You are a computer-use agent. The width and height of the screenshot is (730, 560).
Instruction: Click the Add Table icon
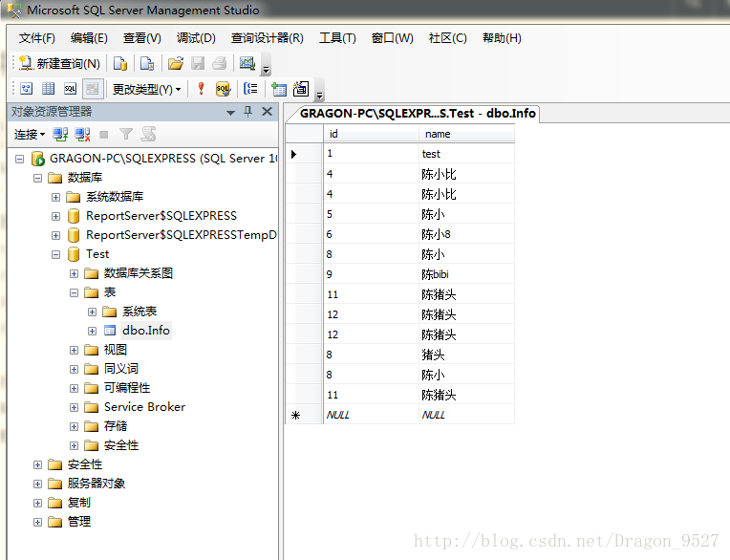point(279,89)
